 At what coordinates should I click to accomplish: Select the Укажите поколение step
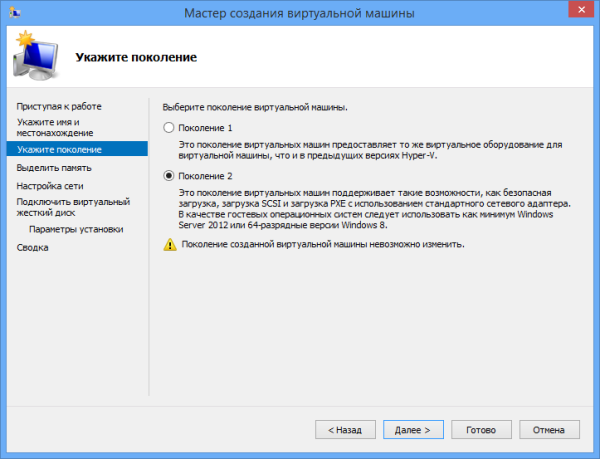(x=60, y=149)
